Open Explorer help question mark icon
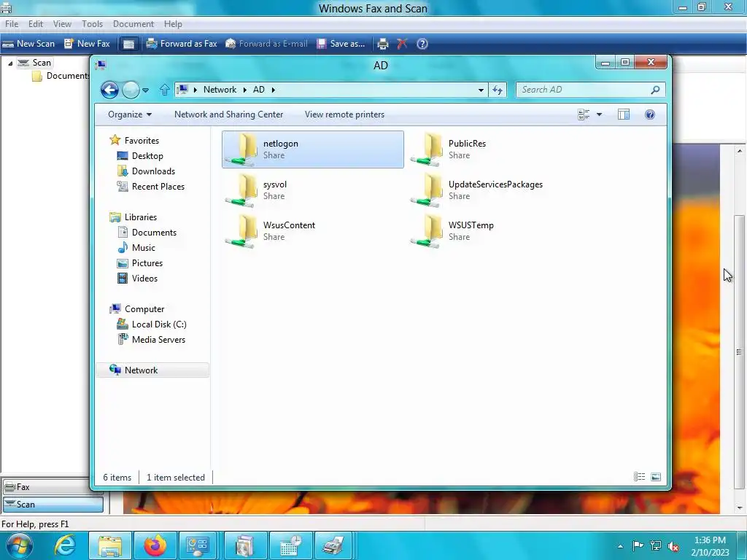Screen dimensions: 747x560 [650, 114]
